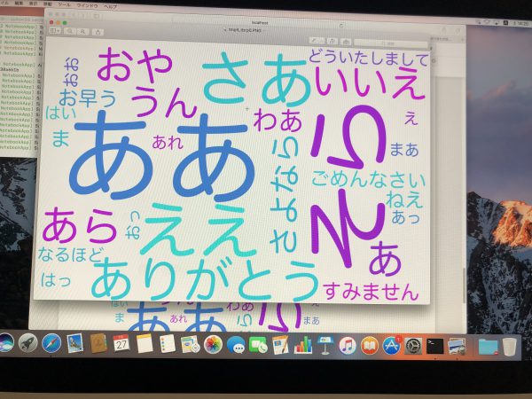Zoom out in Preview toolbar

(70, 31)
